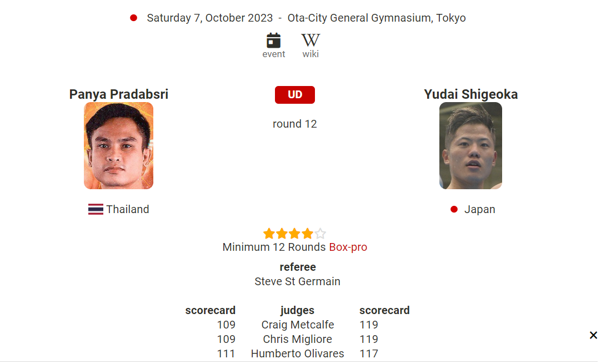This screenshot has height=364, width=601.
Task: Click the fourth gold rating star
Action: [307, 234]
